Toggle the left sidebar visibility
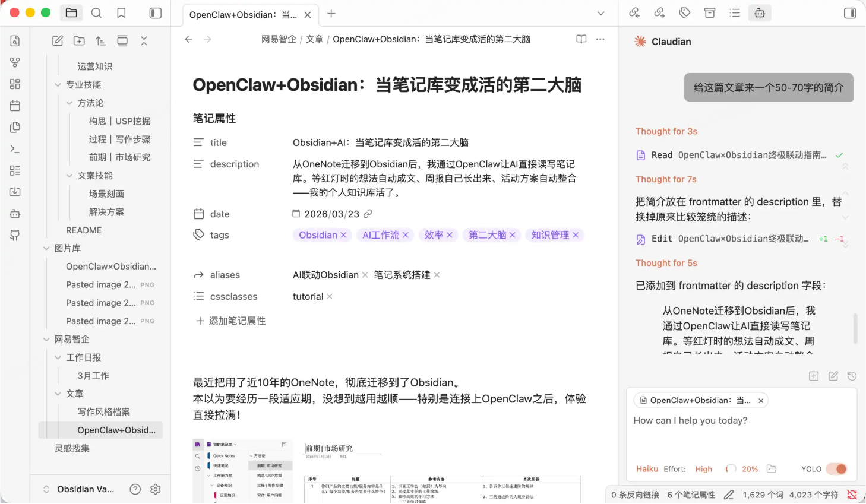This screenshot has width=866, height=504. [156, 13]
